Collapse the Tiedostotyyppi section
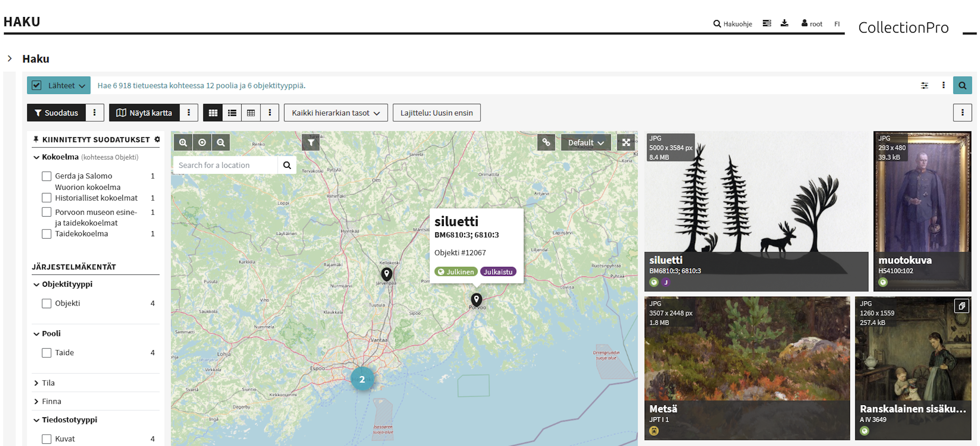The height and width of the screenshot is (446, 980). [36, 420]
